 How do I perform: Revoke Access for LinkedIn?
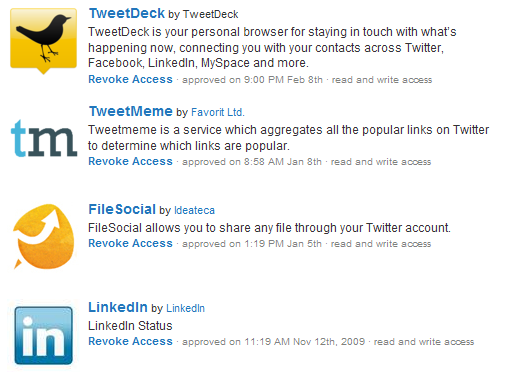pyautogui.click(x=130, y=341)
